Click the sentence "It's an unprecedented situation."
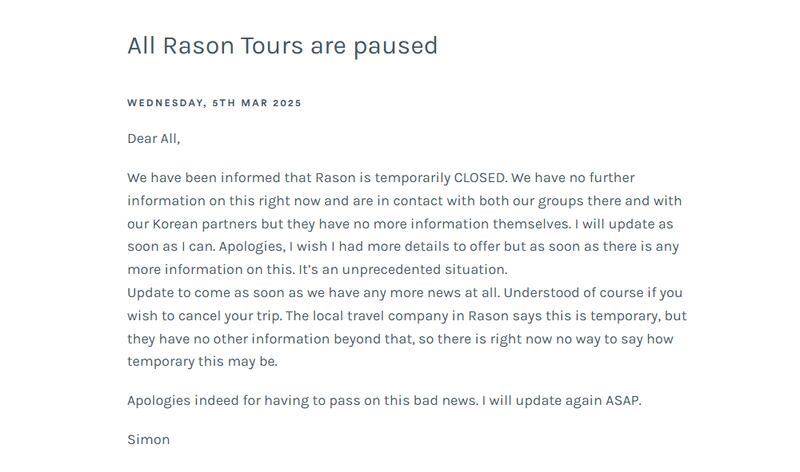This screenshot has width=800, height=472. [x=419, y=270]
